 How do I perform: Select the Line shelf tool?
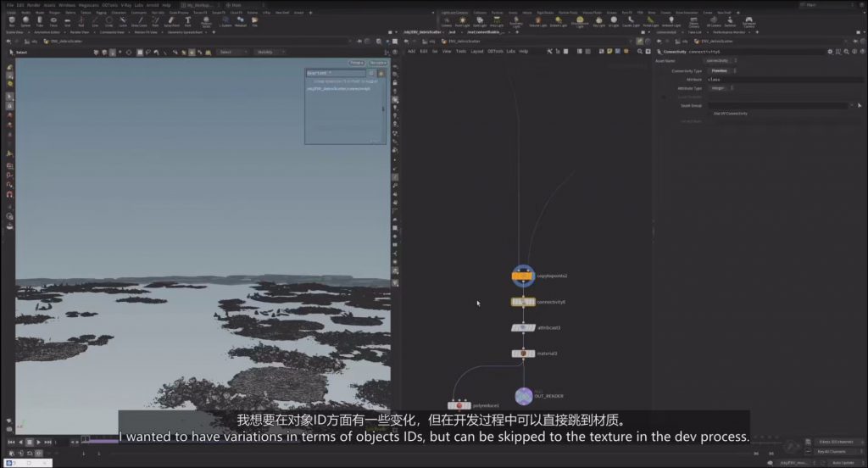(x=95, y=21)
